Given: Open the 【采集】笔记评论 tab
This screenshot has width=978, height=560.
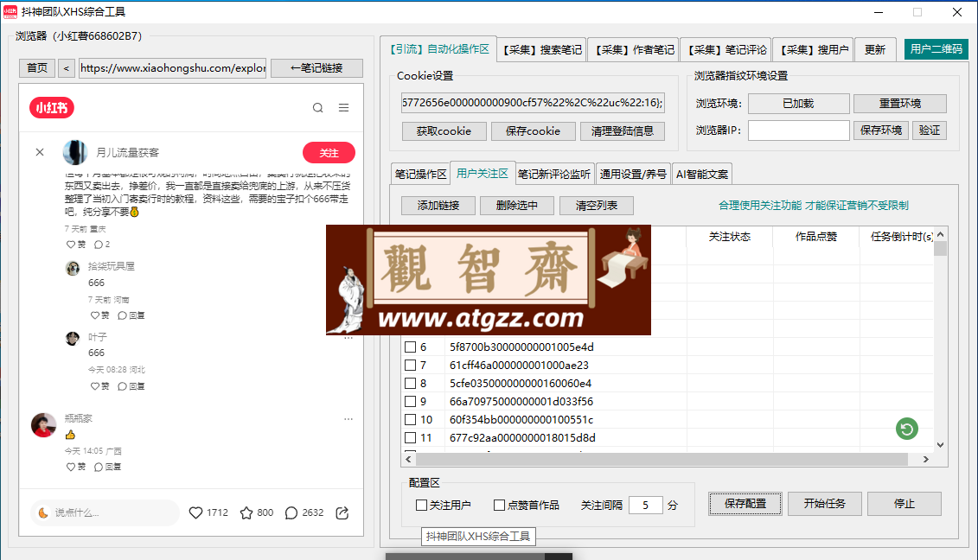Looking at the screenshot, I should click(x=726, y=50).
